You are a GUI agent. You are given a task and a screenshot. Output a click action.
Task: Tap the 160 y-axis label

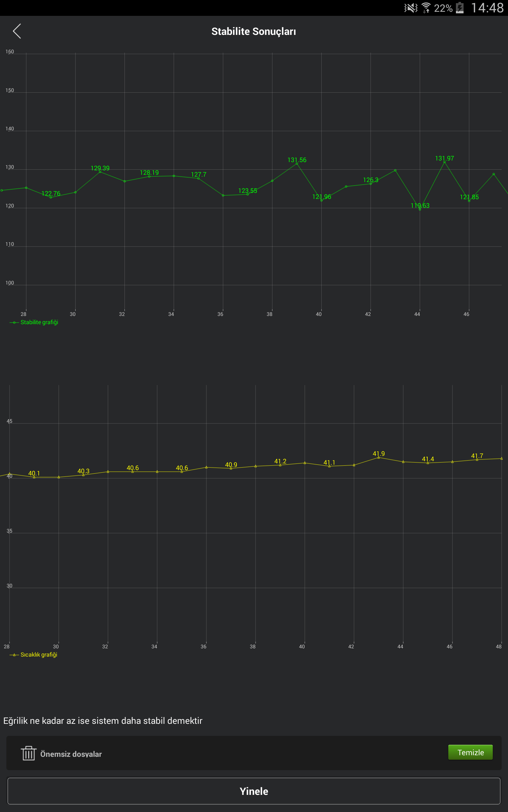point(10,52)
